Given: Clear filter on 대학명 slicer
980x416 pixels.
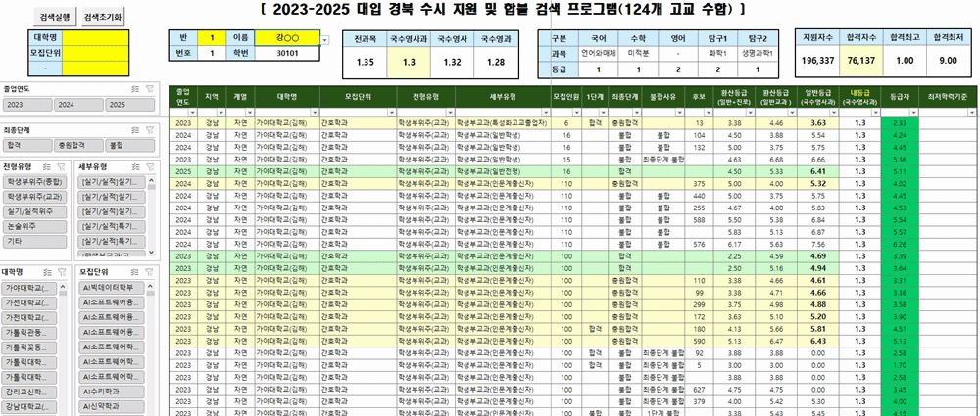Looking at the screenshot, I should point(61,272).
